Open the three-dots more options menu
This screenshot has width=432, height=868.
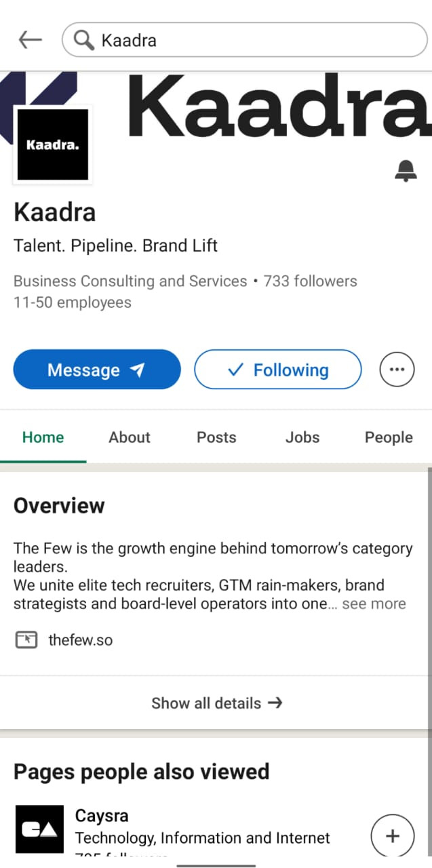[397, 370]
